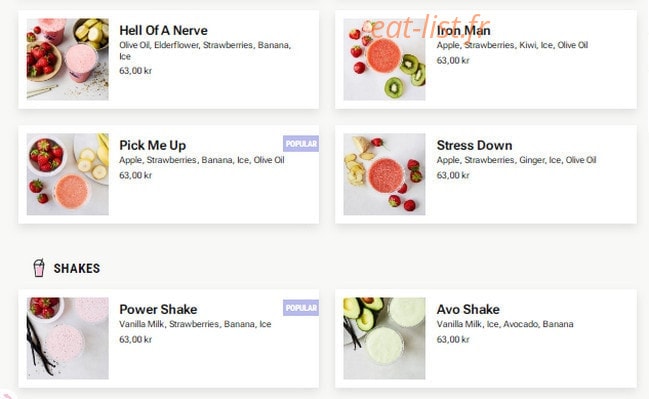Click the Stress Down ginger smoothie photo

pyautogui.click(x=384, y=174)
